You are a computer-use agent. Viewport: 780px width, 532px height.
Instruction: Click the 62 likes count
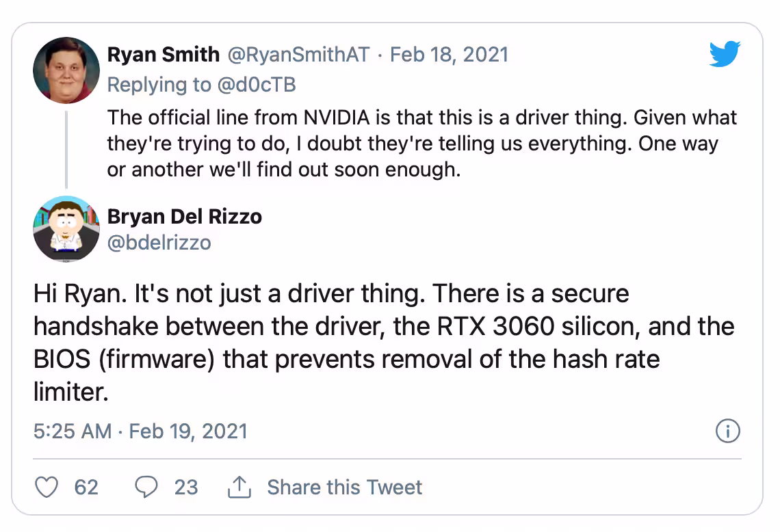[x=86, y=488]
